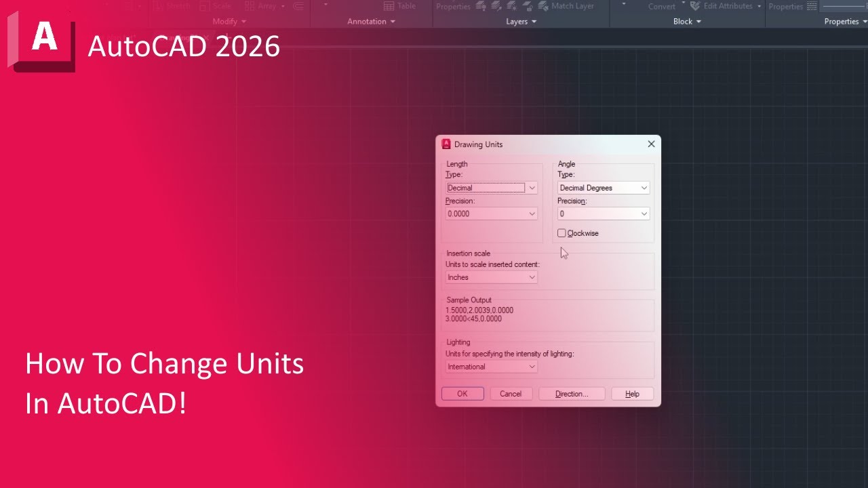Open the Edit Attributes dropdown arrow
The height and width of the screenshot is (488, 868).
click(759, 6)
